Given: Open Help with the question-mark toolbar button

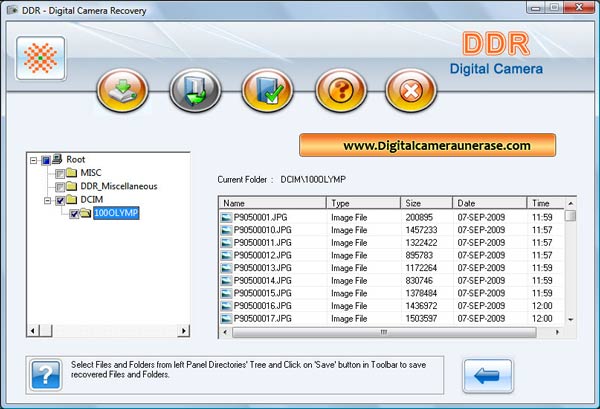Looking at the screenshot, I should pyautogui.click(x=341, y=91).
